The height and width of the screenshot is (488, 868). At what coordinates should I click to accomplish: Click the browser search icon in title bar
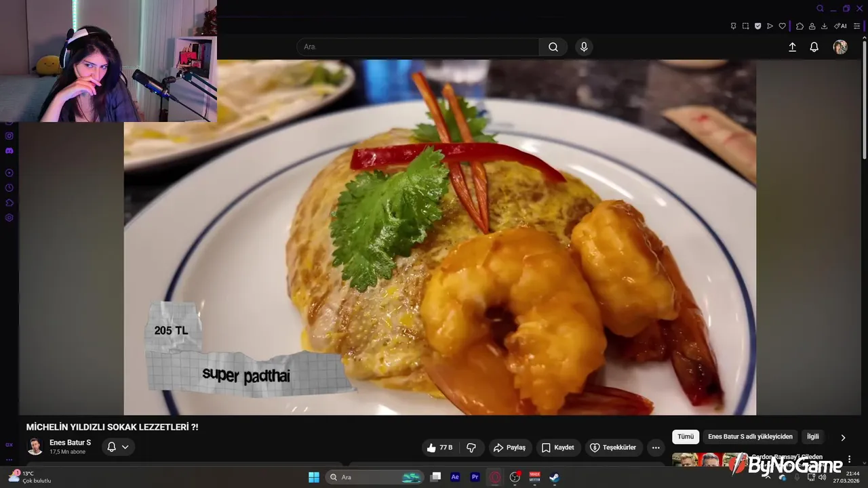click(x=820, y=9)
